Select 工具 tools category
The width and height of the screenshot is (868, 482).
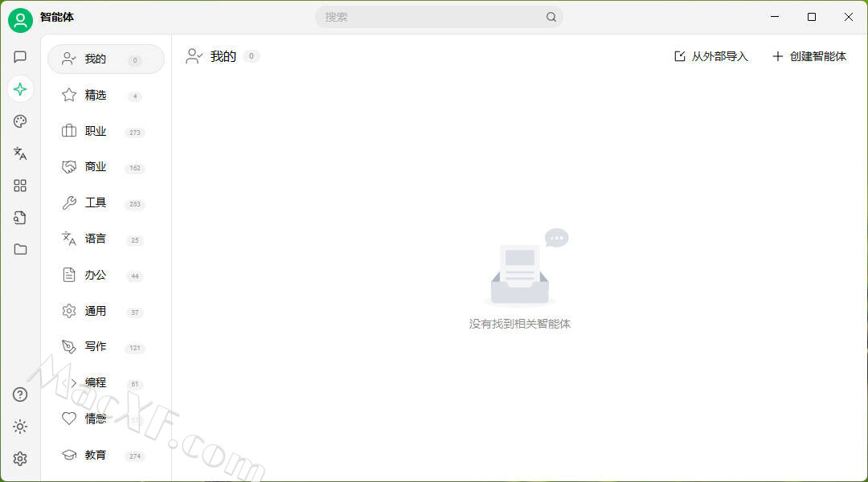point(106,203)
